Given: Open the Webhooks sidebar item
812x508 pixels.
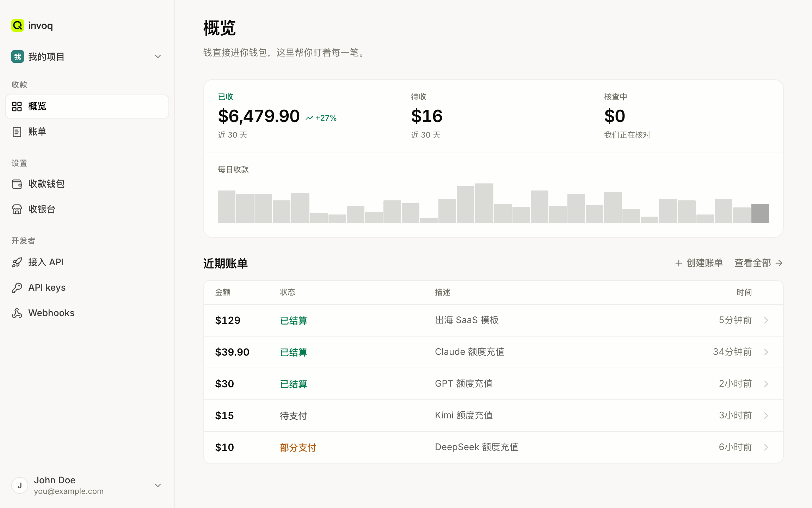Looking at the screenshot, I should 87,313.
